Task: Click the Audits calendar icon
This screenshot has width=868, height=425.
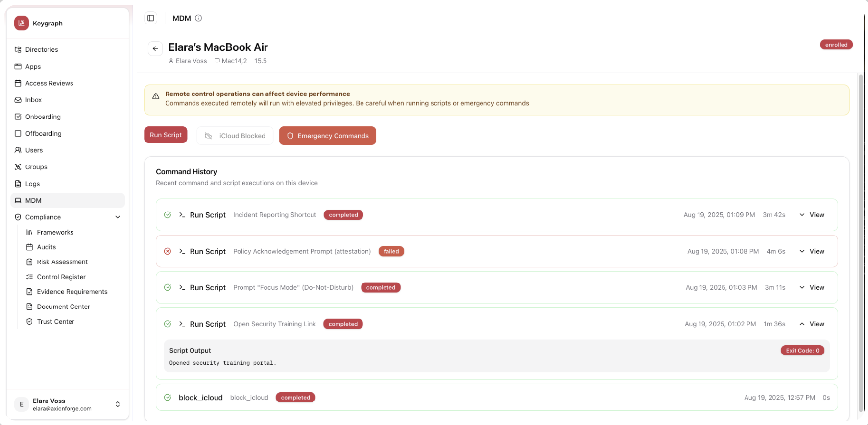Action: (29, 247)
